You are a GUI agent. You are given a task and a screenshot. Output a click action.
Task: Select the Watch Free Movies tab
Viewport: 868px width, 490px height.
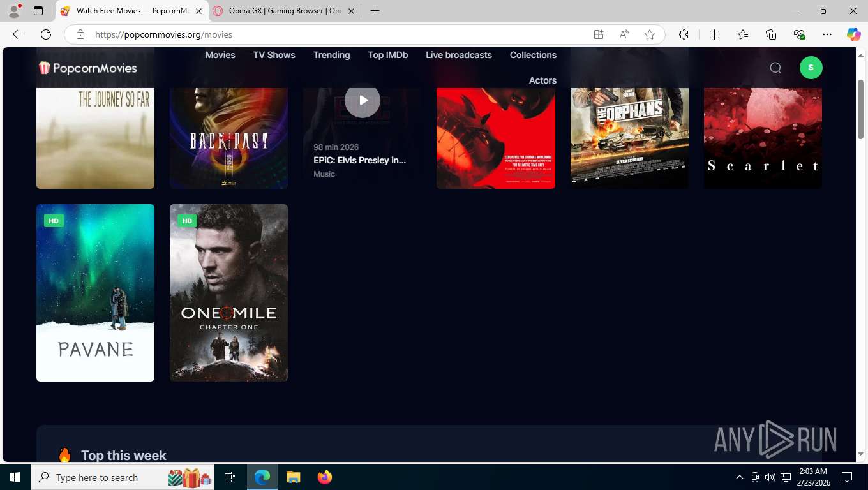[x=132, y=11]
